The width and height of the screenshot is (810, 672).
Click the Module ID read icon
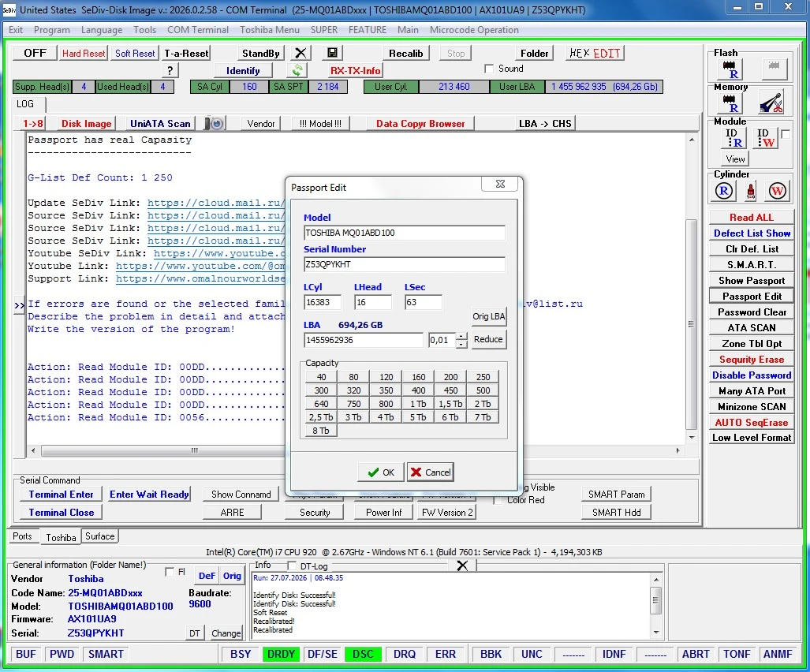tap(733, 138)
